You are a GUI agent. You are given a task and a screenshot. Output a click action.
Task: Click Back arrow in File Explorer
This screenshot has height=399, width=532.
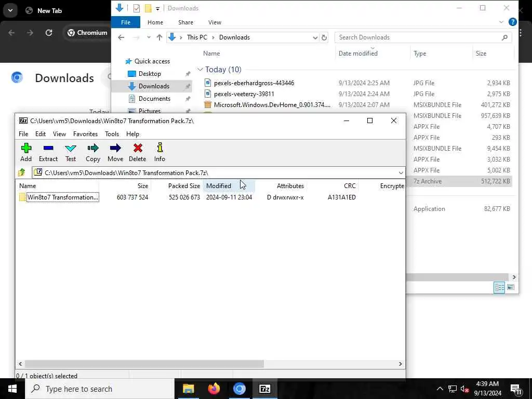(121, 37)
